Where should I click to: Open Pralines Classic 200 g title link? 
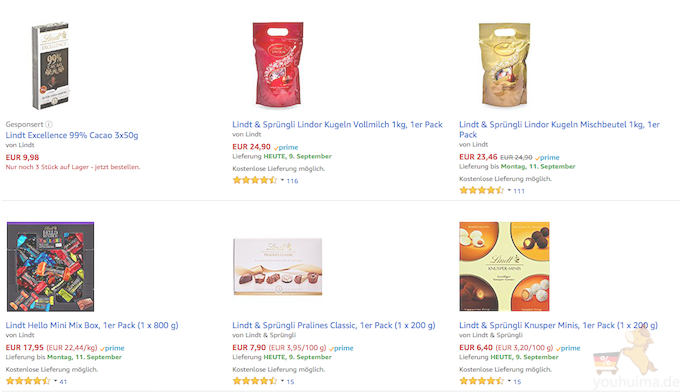[334, 325]
